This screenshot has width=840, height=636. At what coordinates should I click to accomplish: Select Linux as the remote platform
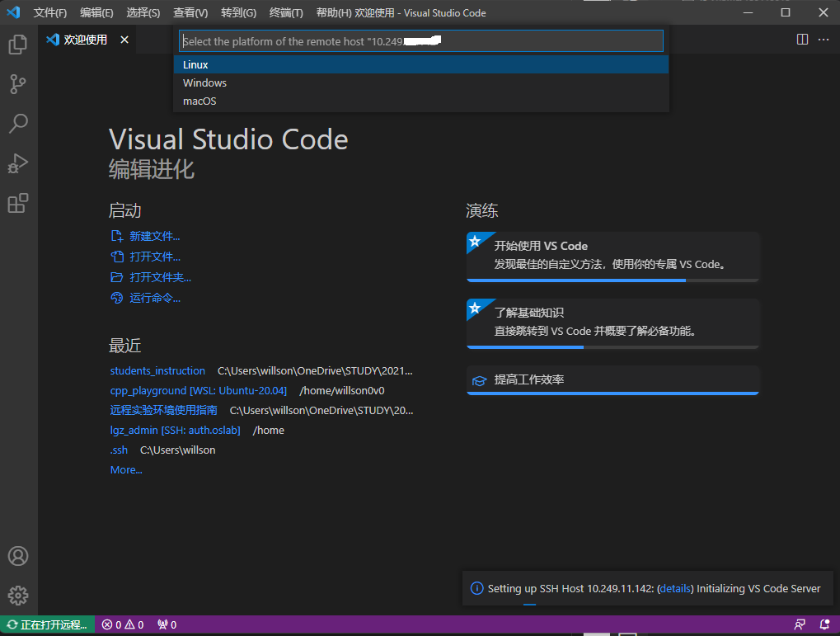pos(420,64)
